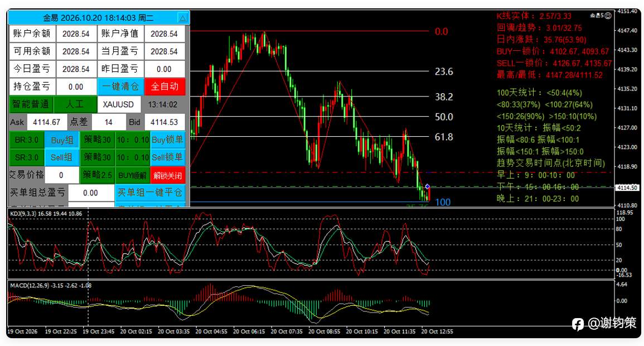Click the 账户净值 value 2028.54

pyautogui.click(x=164, y=33)
